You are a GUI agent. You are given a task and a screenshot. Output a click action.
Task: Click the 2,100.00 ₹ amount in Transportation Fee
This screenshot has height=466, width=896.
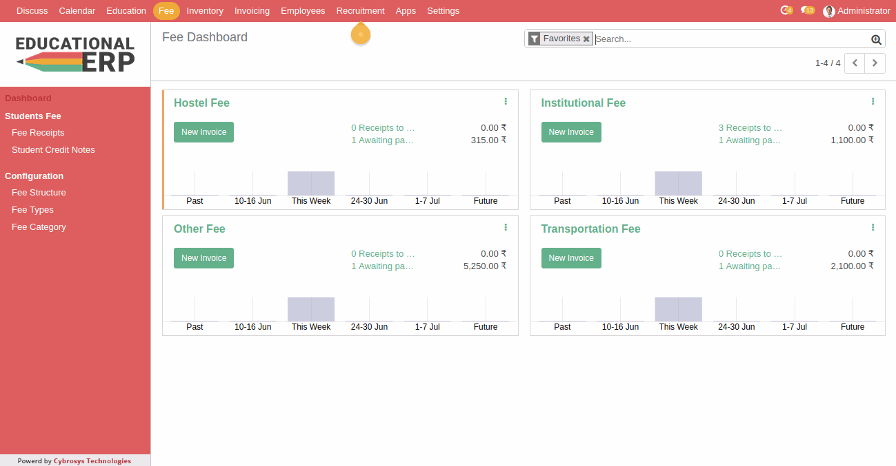(852, 266)
